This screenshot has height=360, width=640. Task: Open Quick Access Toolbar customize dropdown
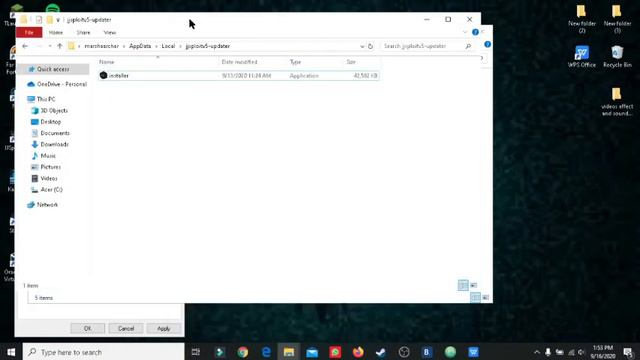pos(58,20)
